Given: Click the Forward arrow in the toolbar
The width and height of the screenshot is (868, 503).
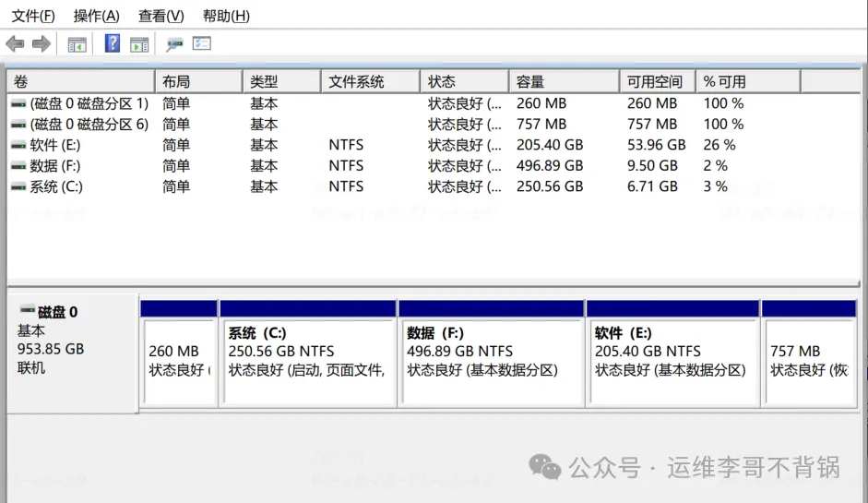Looking at the screenshot, I should coord(41,44).
